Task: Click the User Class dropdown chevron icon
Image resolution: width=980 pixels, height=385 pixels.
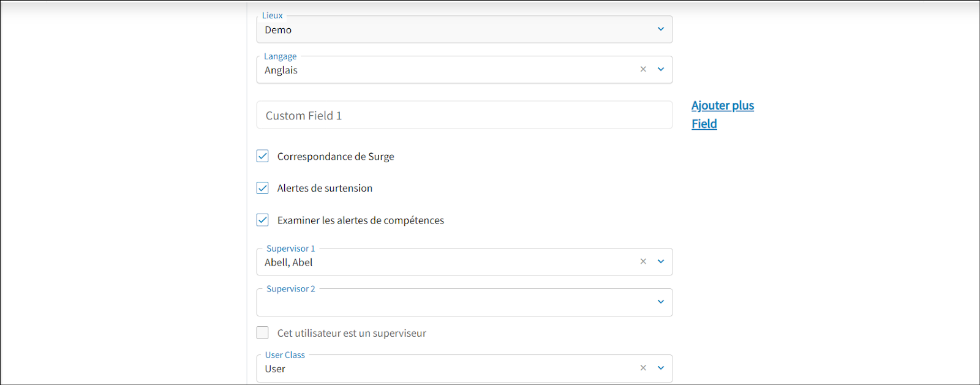Action: coord(660,368)
